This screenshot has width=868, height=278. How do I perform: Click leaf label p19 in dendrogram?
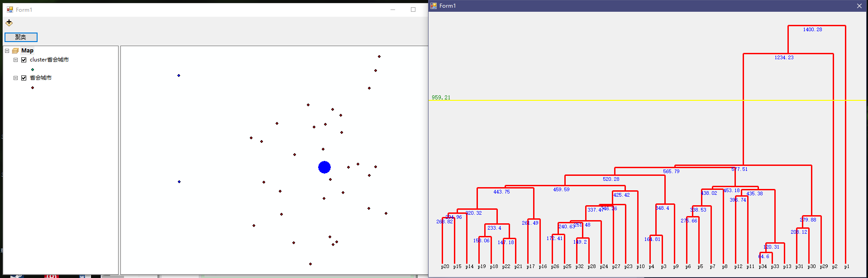click(482, 266)
